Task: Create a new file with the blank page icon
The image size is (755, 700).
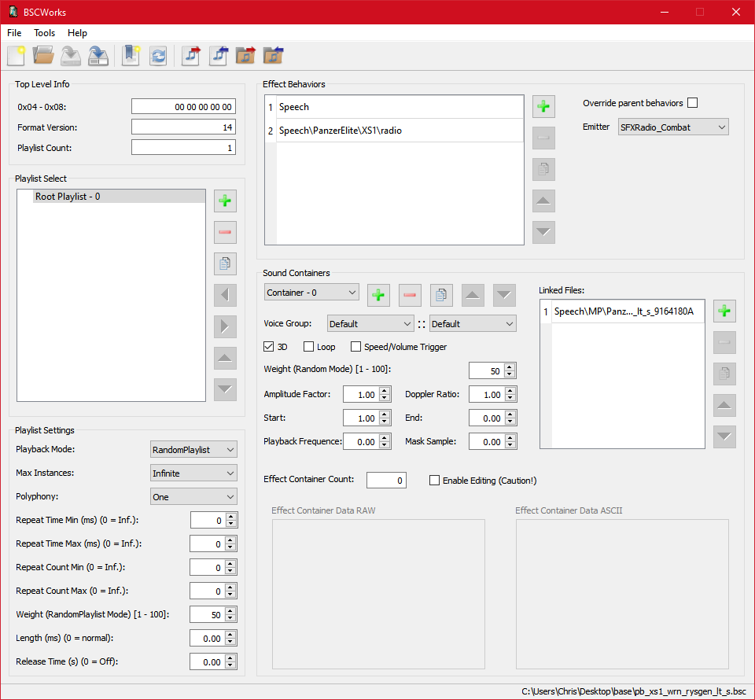Action: click(x=16, y=56)
